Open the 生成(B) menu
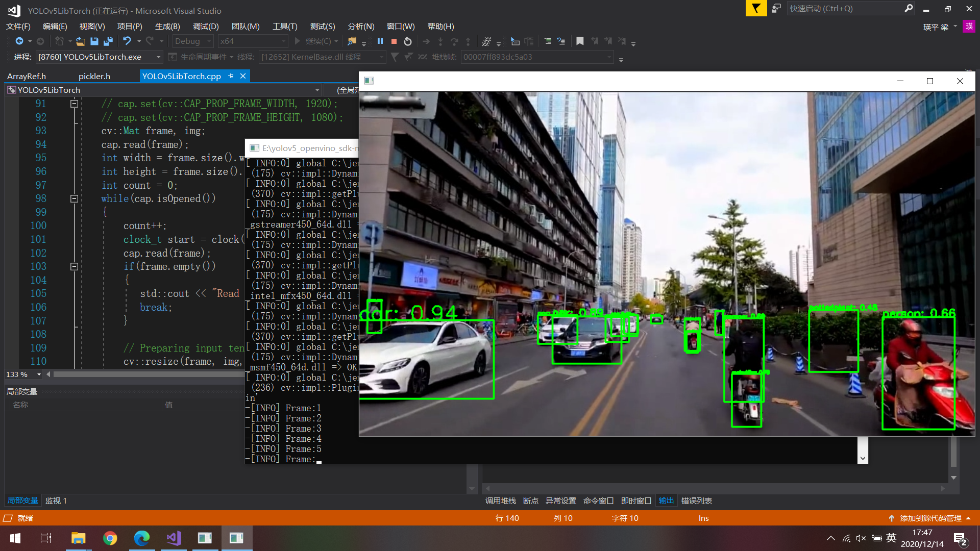980x551 pixels. click(167, 26)
